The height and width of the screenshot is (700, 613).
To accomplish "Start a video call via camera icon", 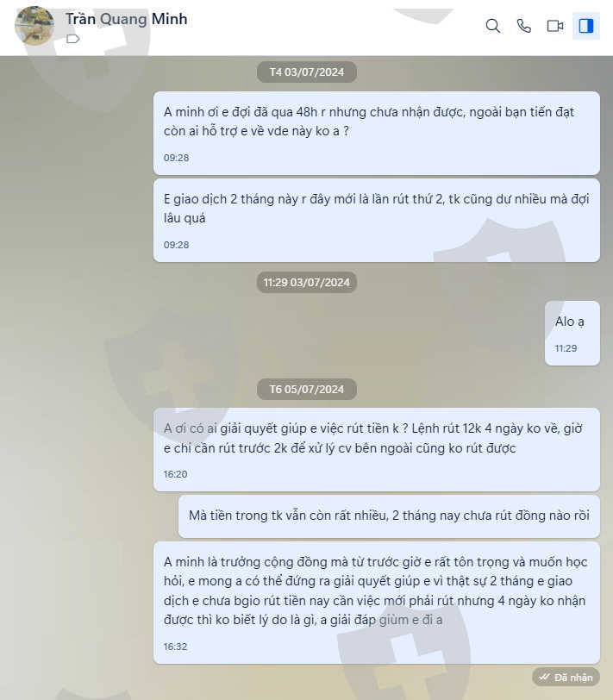I will pos(555,26).
